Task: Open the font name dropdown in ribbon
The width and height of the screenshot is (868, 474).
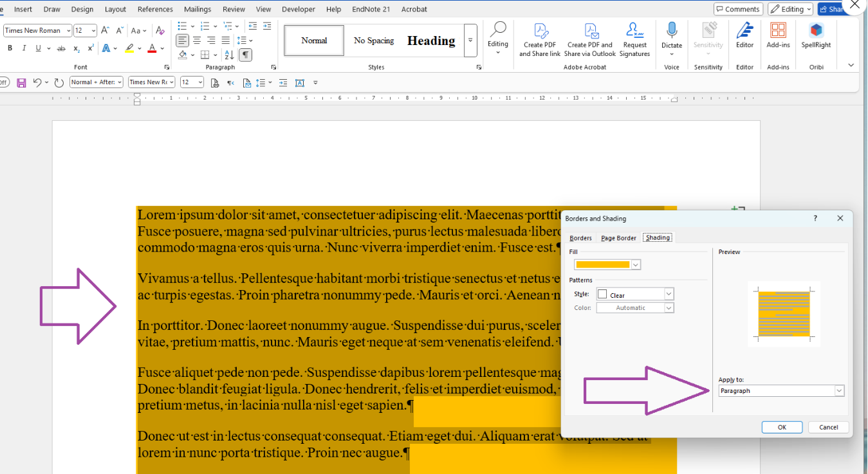Action: (x=68, y=30)
